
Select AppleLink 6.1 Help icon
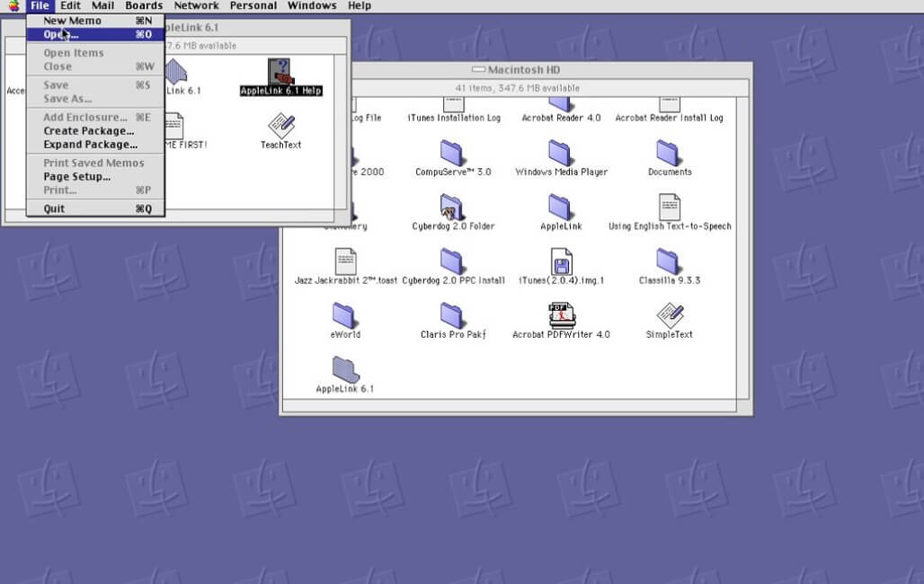280,71
